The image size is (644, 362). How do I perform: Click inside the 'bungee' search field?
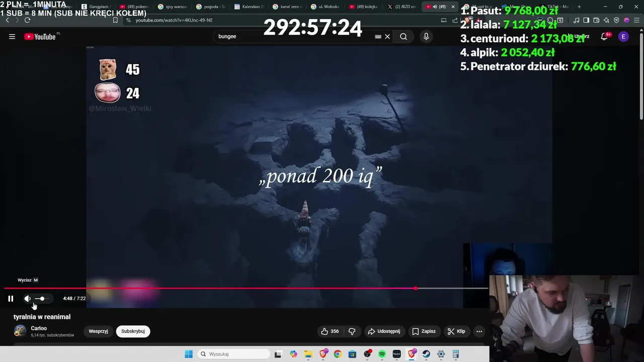pos(297,37)
